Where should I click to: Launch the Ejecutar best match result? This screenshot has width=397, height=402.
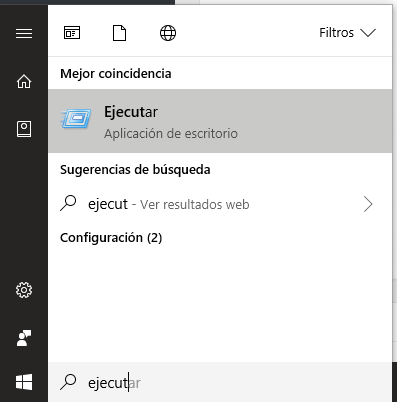pos(220,121)
